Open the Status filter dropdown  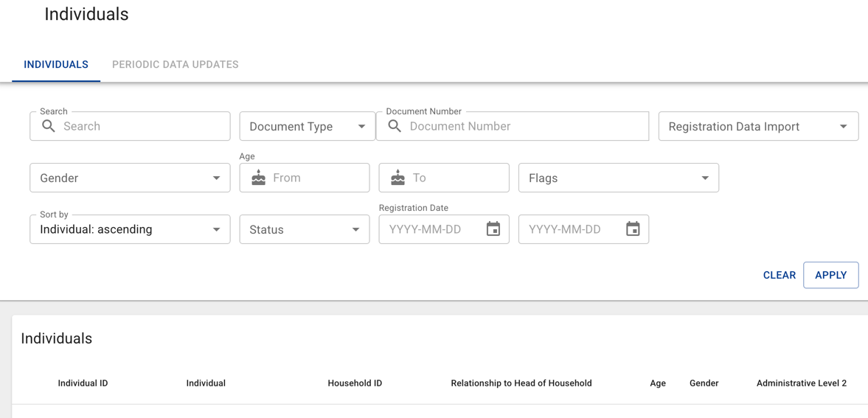tap(304, 229)
